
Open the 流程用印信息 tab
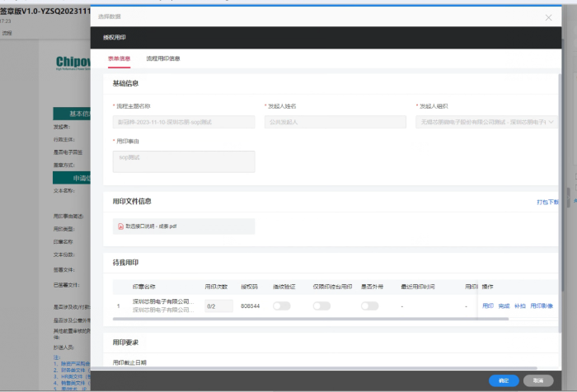(x=163, y=58)
